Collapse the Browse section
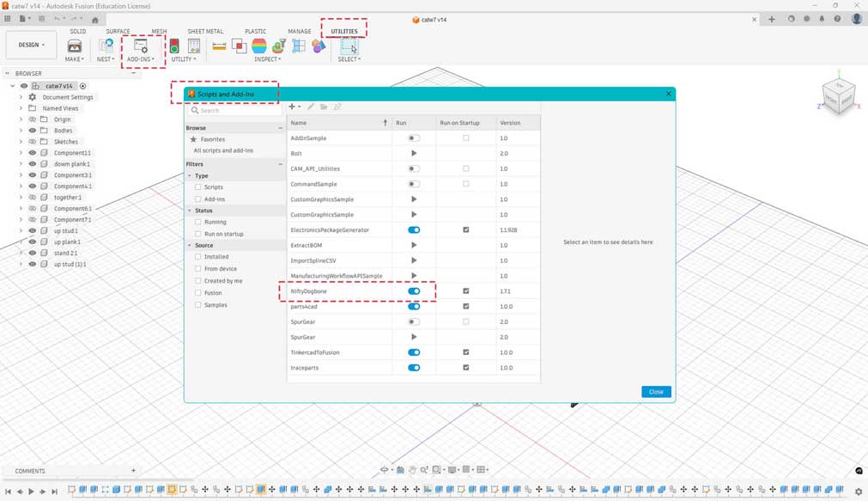Viewport: 868px width, 501px height. (x=280, y=128)
